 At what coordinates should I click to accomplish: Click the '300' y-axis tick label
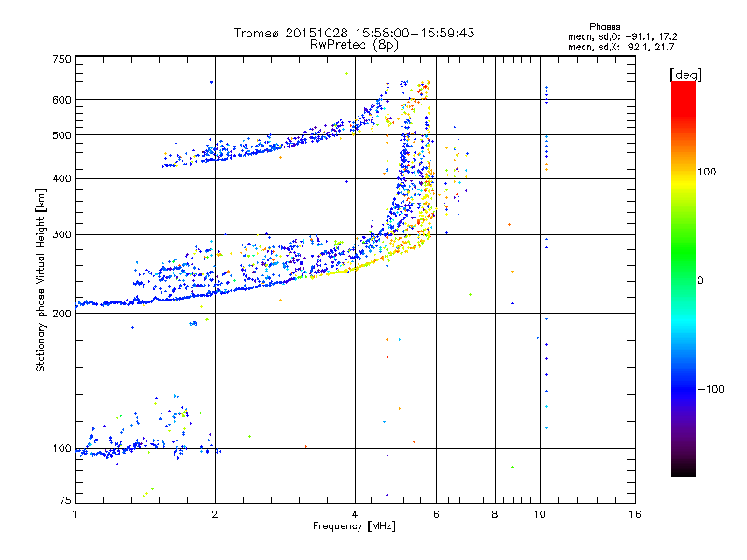(x=63, y=235)
